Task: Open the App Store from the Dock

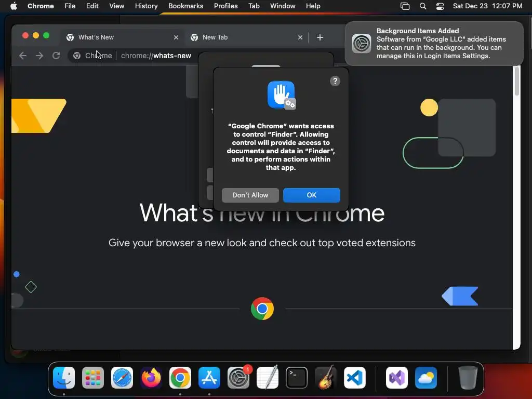Action: pyautogui.click(x=209, y=378)
